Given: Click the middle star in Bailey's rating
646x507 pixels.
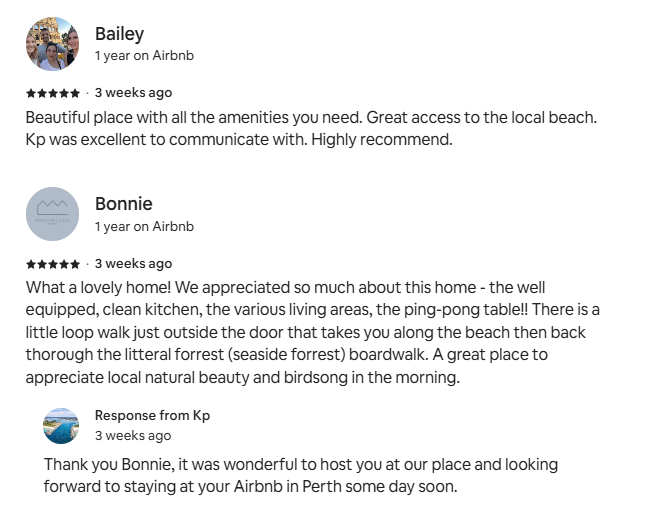Looking at the screenshot, I should [53, 93].
